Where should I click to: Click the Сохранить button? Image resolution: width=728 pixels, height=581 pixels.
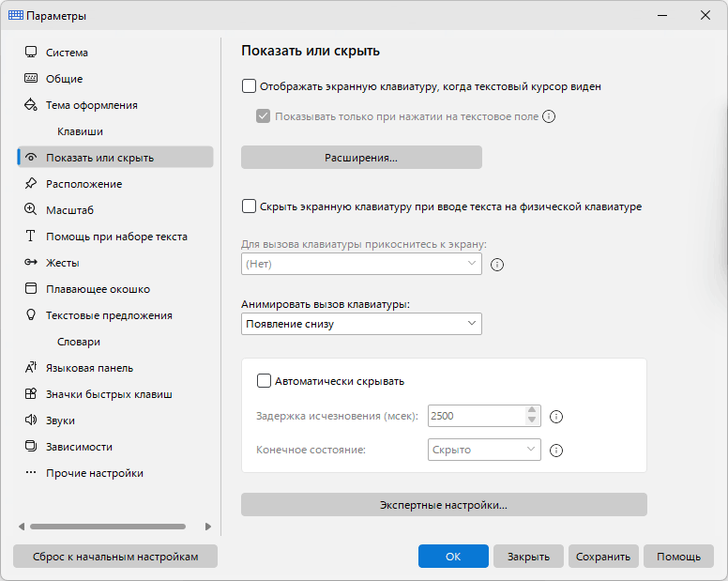click(x=603, y=557)
